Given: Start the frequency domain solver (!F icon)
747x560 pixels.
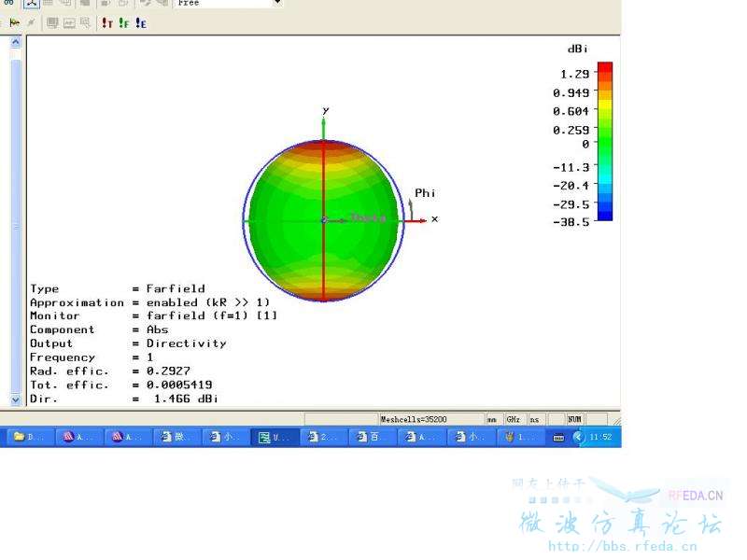Looking at the screenshot, I should (x=123, y=23).
